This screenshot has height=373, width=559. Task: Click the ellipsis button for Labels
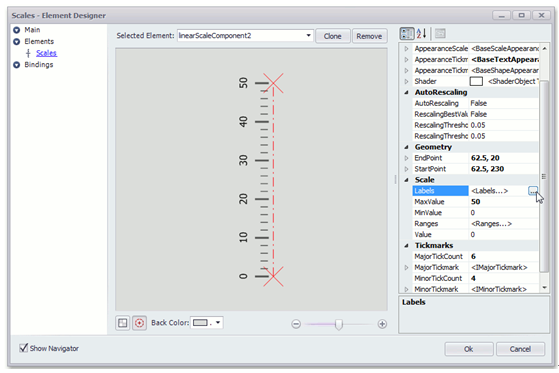533,191
